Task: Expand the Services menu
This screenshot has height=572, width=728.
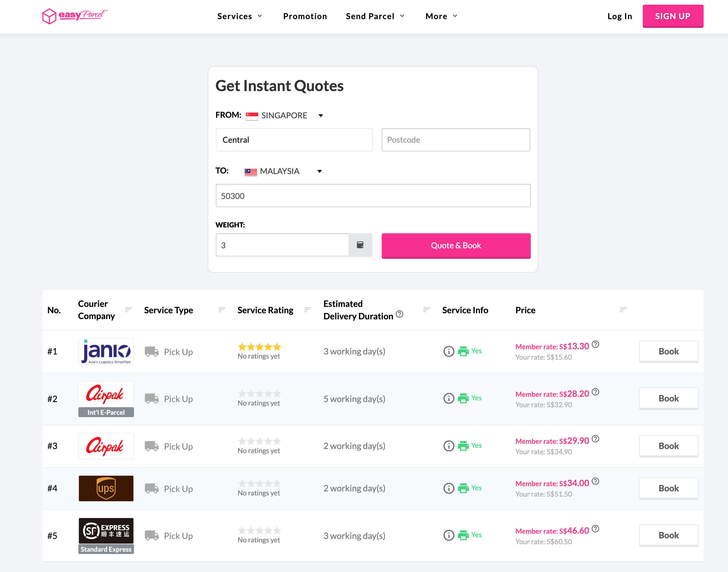Action: (x=240, y=16)
